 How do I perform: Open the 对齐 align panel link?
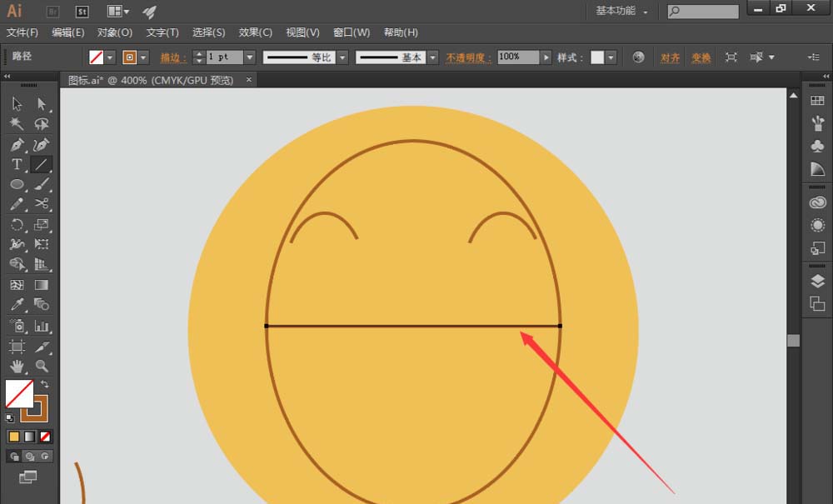[670, 57]
